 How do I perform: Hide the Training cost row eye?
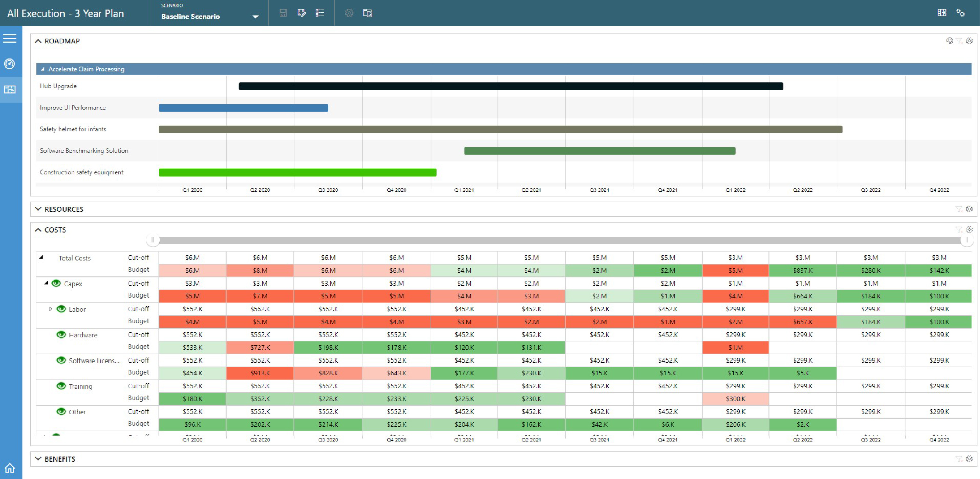pyautogui.click(x=61, y=386)
